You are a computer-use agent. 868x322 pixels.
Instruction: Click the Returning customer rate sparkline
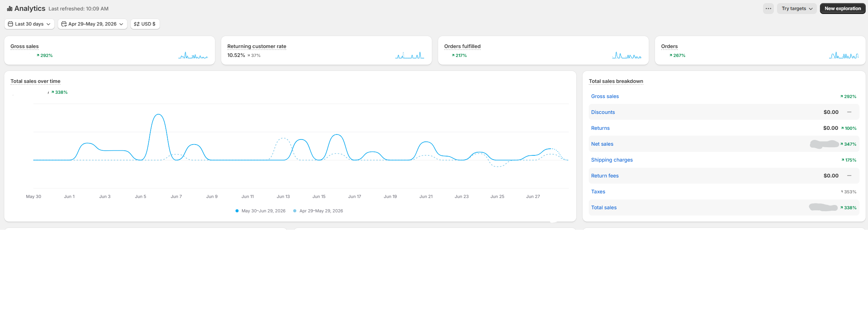pyautogui.click(x=410, y=55)
